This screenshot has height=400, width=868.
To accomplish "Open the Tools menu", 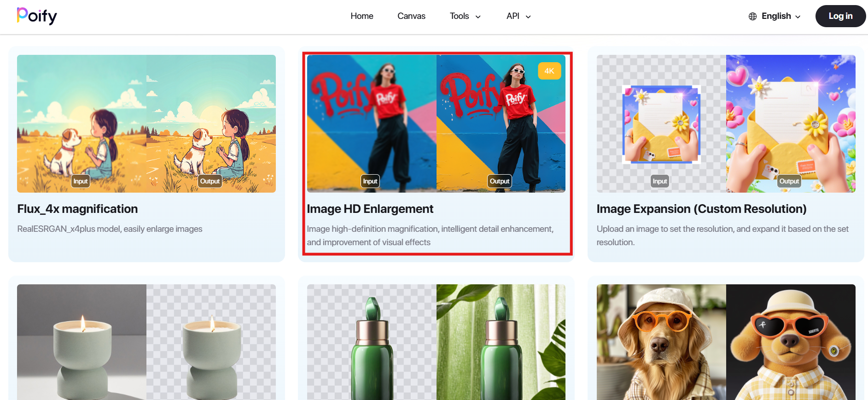I will pos(465,16).
